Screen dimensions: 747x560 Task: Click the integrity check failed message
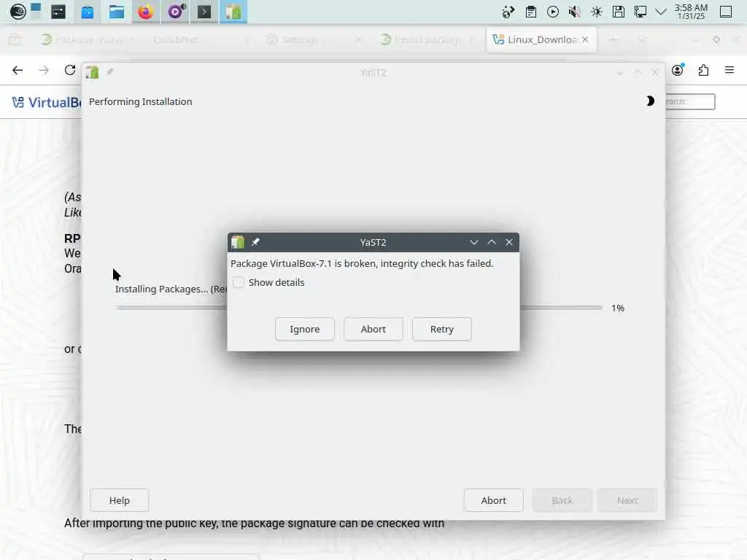click(x=362, y=263)
